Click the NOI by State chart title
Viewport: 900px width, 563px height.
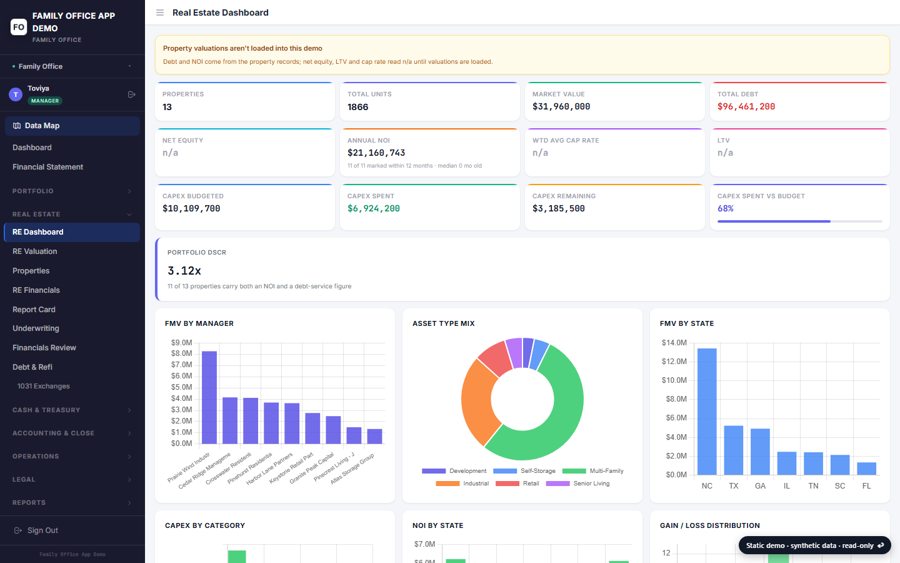pos(437,526)
